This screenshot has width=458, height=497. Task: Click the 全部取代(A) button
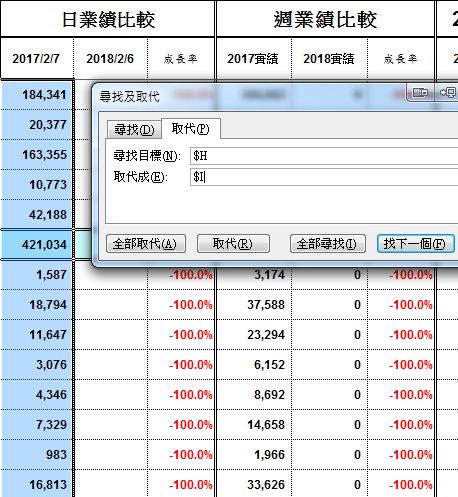[x=146, y=244]
